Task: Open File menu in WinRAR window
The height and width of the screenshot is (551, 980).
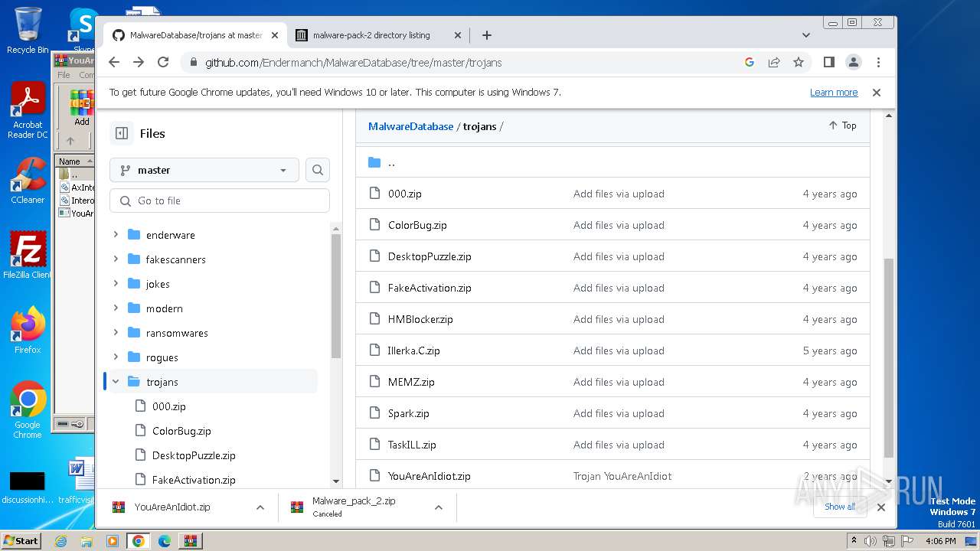Action: click(64, 75)
